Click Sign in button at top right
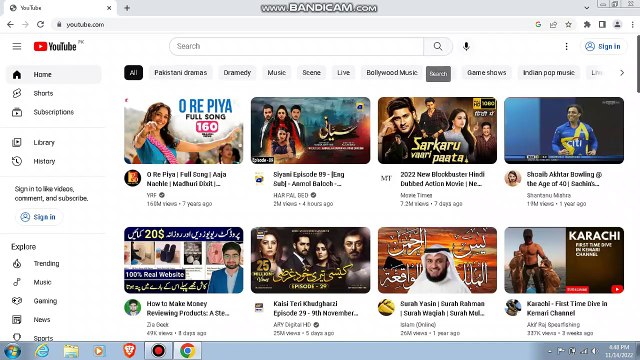Viewport: 640px width, 360px height. point(603,47)
